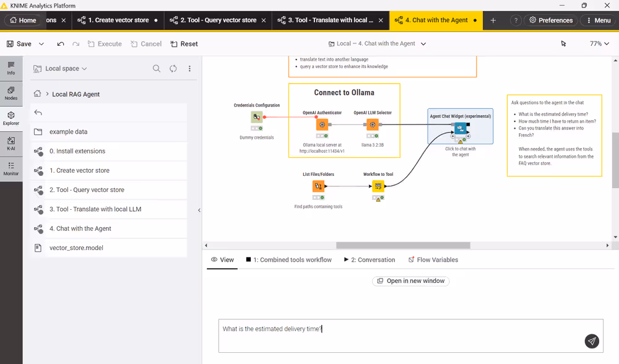Select the OpenAI Authenticator node

coord(322,124)
